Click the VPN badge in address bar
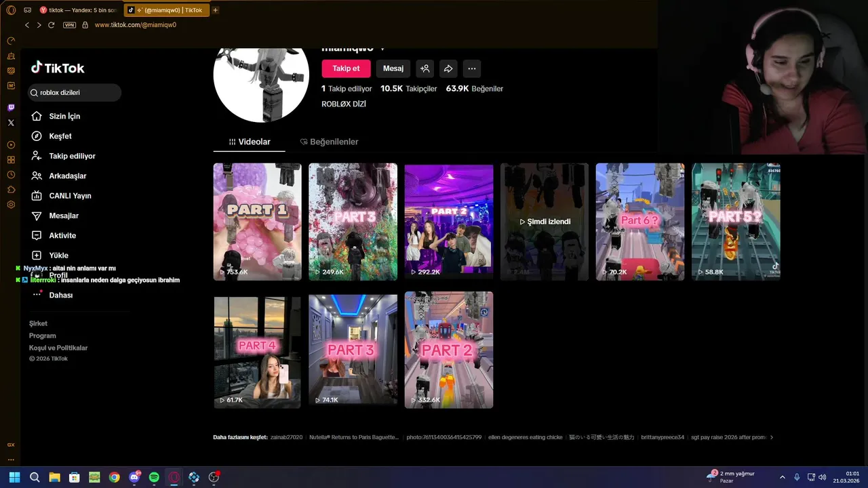 coord(69,25)
